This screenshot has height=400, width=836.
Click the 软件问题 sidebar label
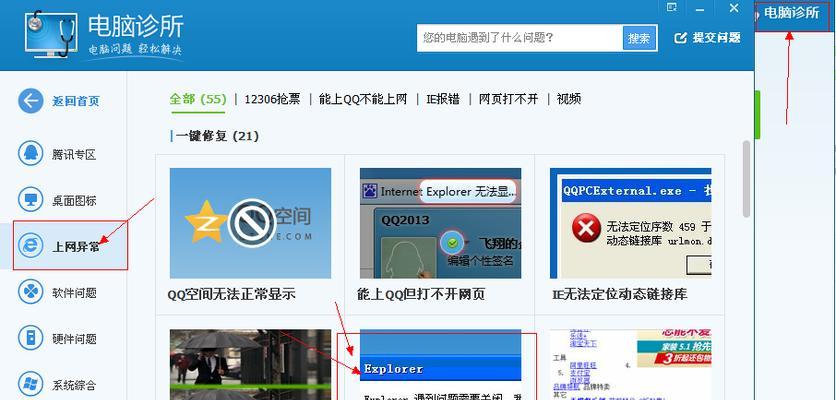click(74, 293)
